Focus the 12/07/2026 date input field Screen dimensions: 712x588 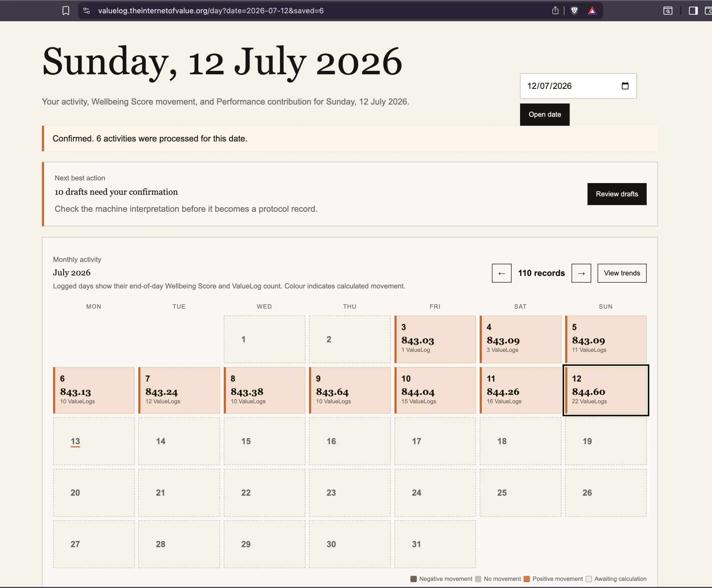(x=578, y=86)
